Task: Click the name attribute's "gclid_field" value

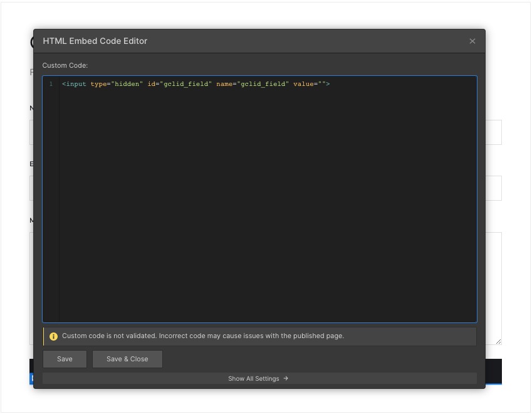Action: click(x=263, y=84)
